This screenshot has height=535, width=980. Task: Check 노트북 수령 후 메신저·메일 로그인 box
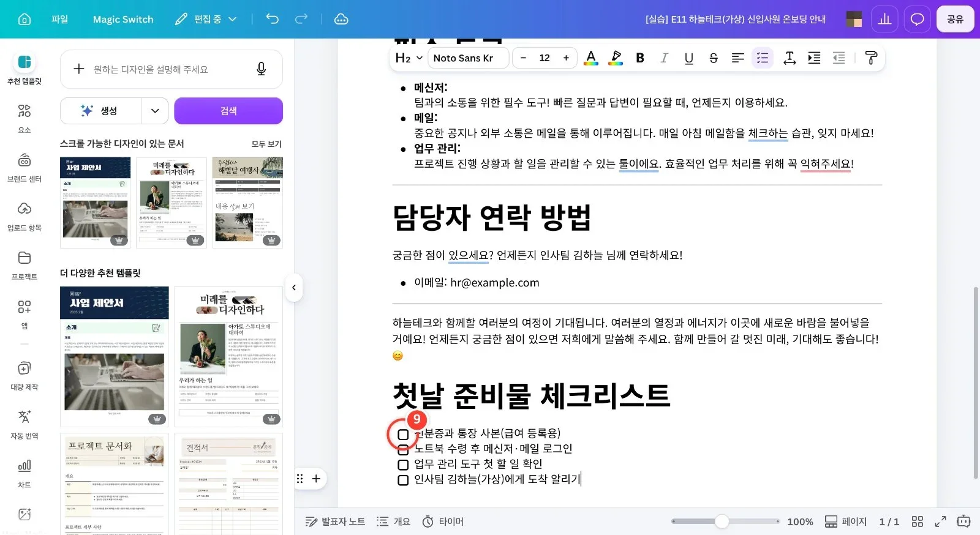pos(403,450)
